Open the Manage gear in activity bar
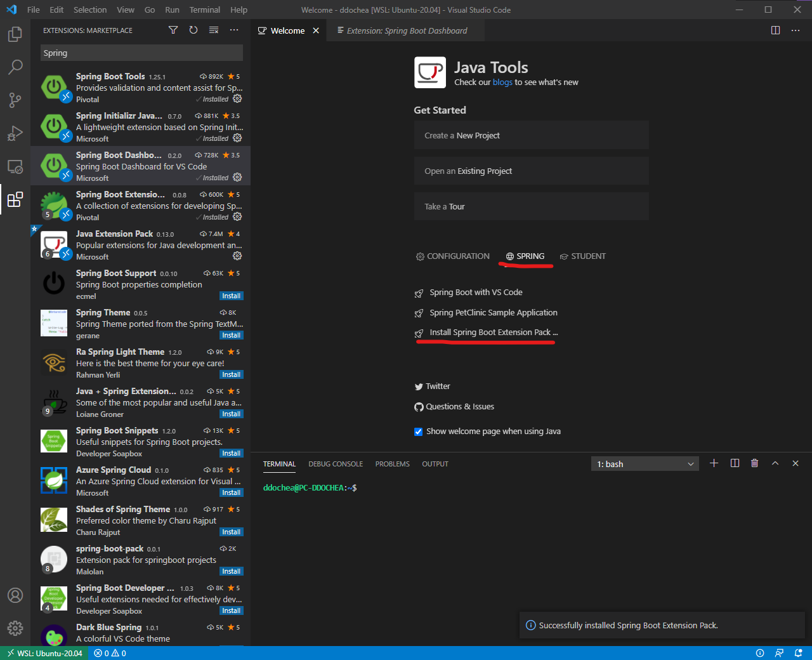The width and height of the screenshot is (812, 660). pyautogui.click(x=15, y=628)
